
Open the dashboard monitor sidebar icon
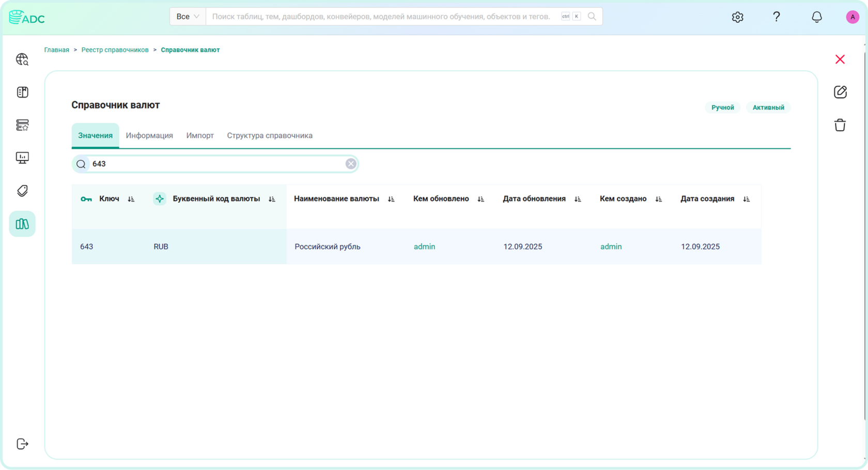[x=22, y=158]
